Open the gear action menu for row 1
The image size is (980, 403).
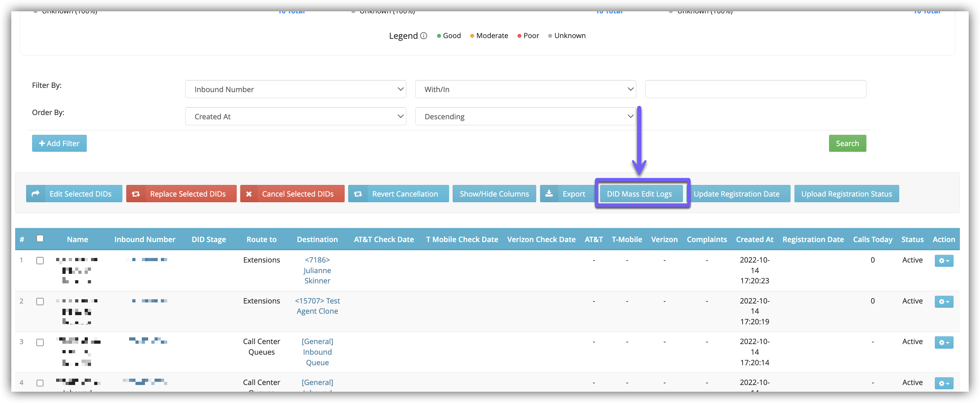coord(943,261)
